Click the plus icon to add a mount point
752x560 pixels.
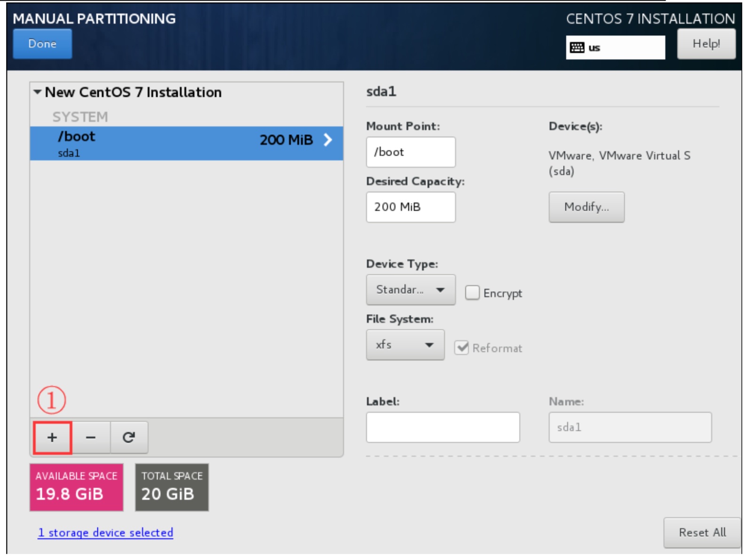[52, 437]
